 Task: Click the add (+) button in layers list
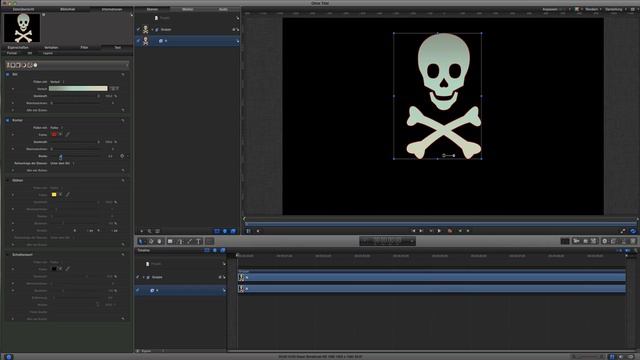[x=142, y=231]
